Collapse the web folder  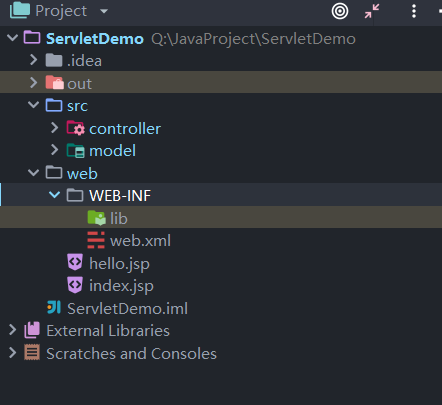tap(33, 173)
